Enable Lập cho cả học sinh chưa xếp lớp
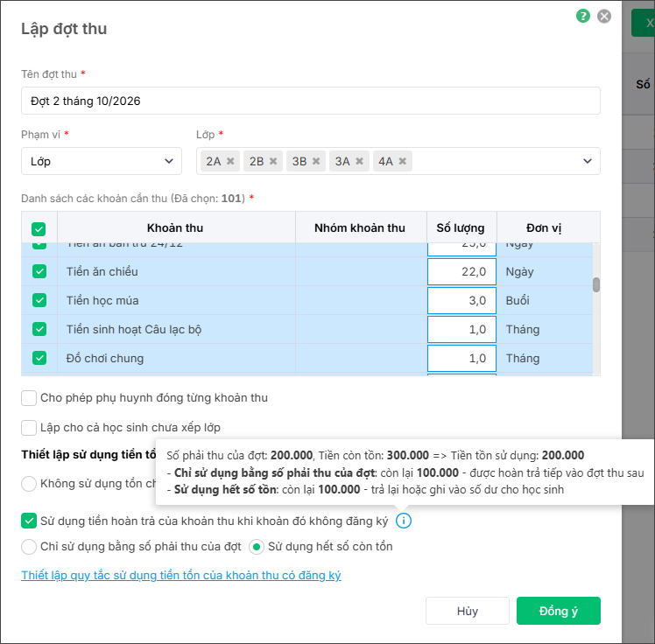655x644 pixels. (29, 427)
